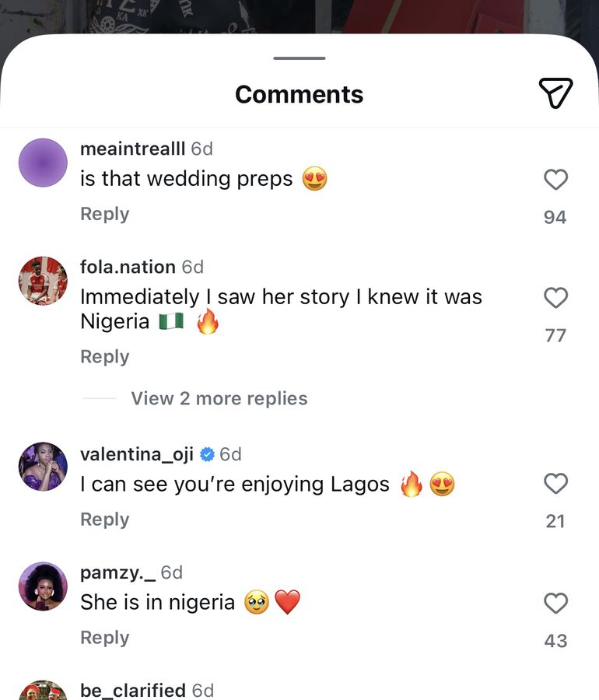Open valentina_oji's profile picture

[x=43, y=467]
